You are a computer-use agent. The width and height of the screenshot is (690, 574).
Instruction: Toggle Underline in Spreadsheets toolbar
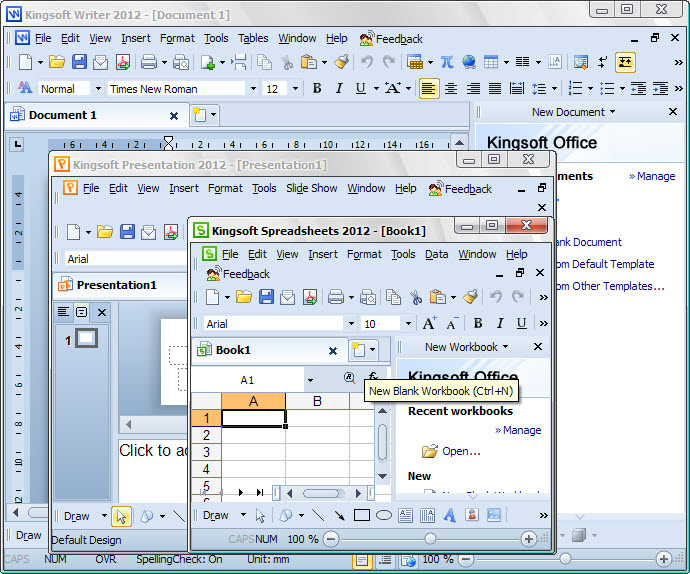pyautogui.click(x=521, y=324)
